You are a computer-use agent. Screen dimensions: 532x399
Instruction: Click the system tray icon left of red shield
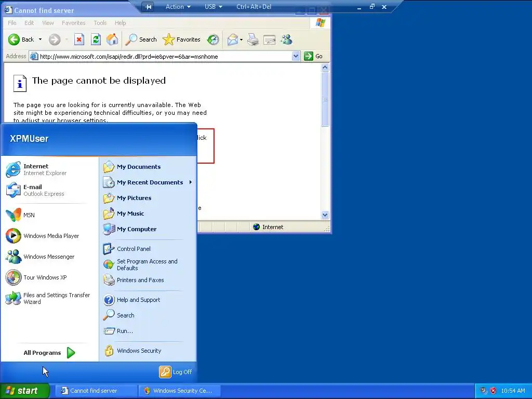tap(483, 391)
